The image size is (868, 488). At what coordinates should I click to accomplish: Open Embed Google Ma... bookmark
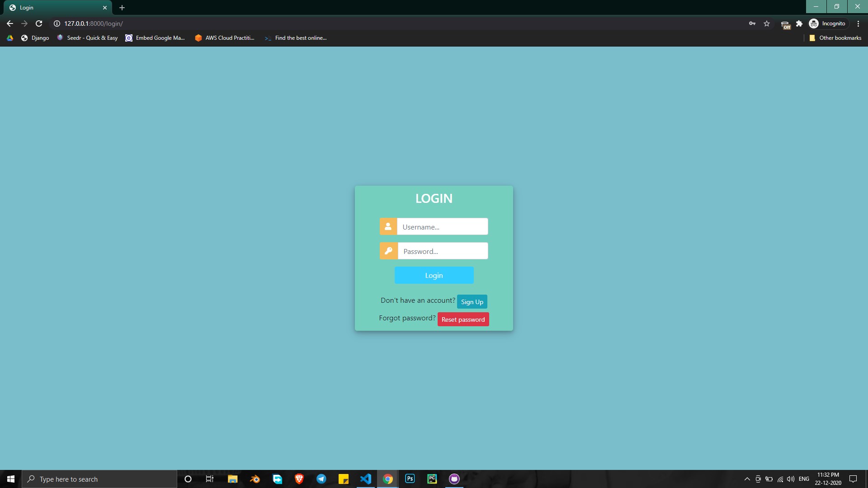tap(155, 38)
